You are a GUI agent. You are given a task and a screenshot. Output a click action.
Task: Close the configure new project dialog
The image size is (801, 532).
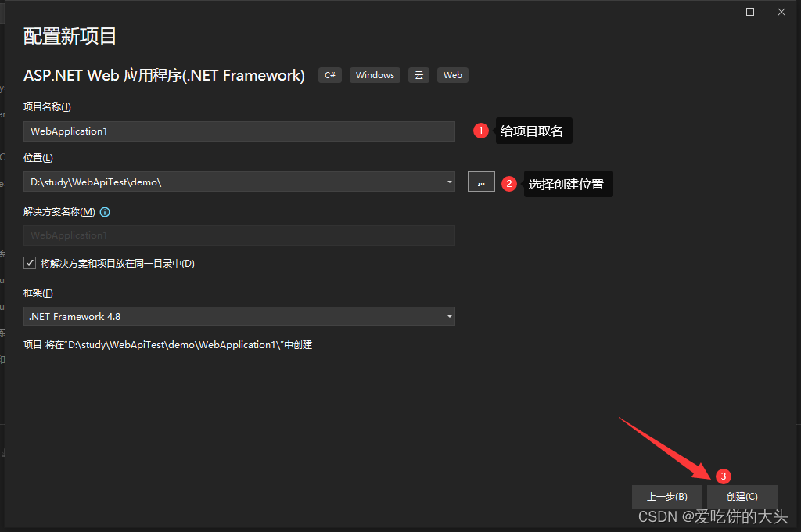click(781, 12)
